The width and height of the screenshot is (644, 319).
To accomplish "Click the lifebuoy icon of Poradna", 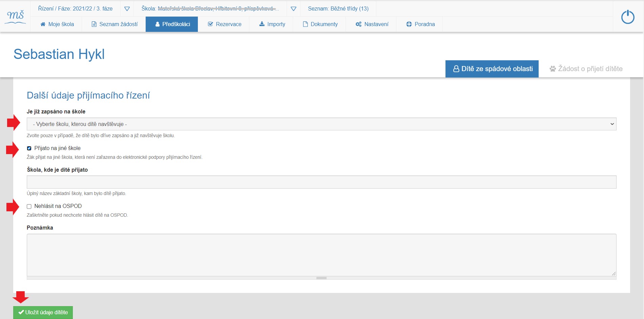I will (409, 24).
